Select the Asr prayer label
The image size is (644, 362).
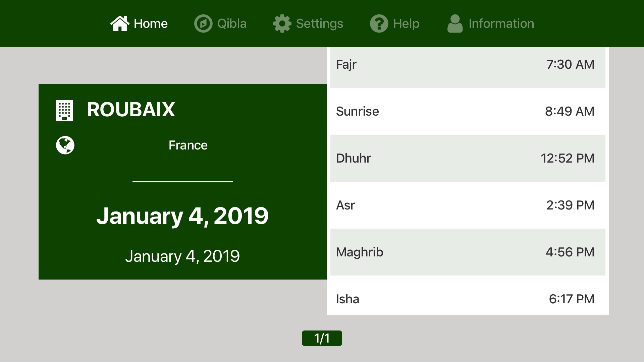point(345,205)
